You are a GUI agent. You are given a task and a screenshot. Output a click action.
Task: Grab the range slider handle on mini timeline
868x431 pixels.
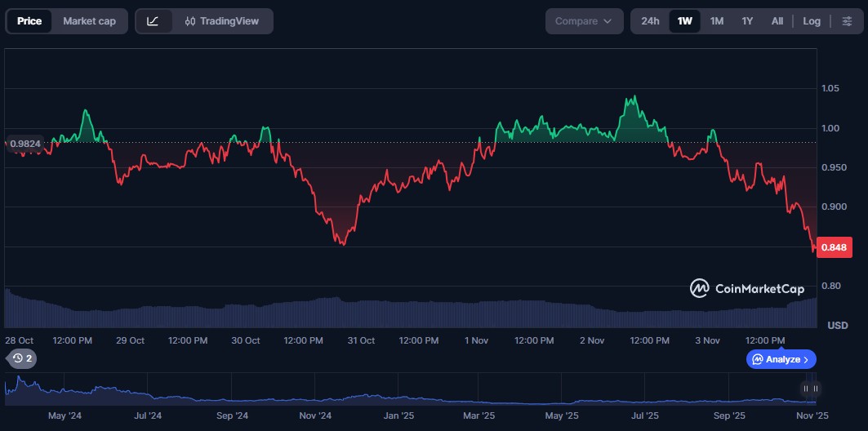tap(809, 389)
